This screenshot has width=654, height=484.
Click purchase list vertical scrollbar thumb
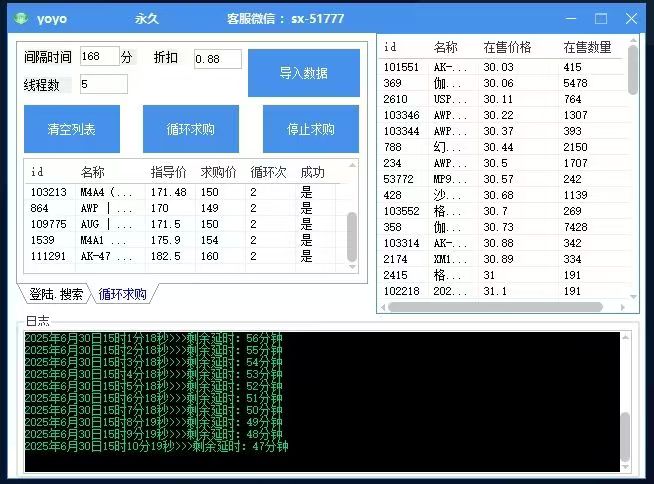(352, 237)
